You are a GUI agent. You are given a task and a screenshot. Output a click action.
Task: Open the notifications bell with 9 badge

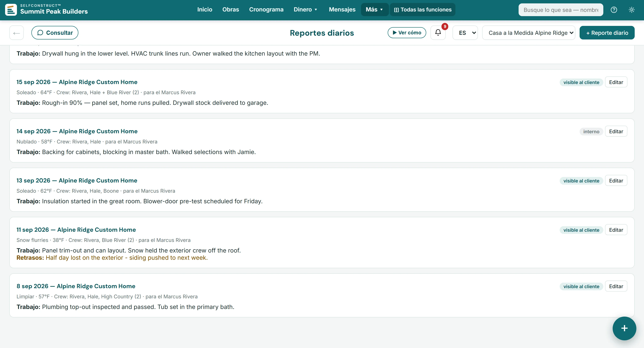438,32
